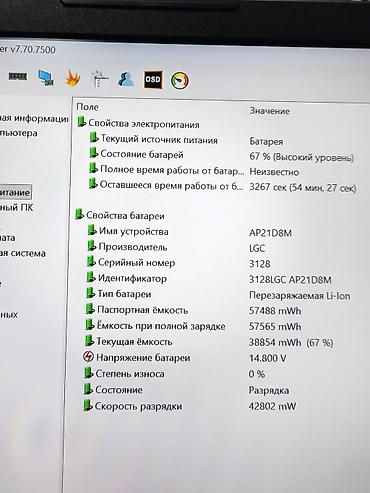Open the diagnostics tool icon next to the flame
The height and width of the screenshot is (493, 370).
point(99,79)
